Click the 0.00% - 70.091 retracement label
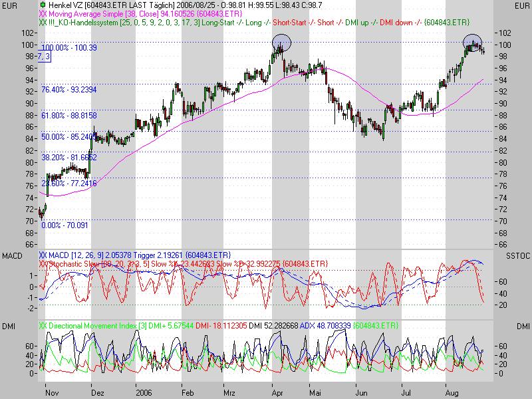The height and width of the screenshot is (399, 532). point(64,225)
